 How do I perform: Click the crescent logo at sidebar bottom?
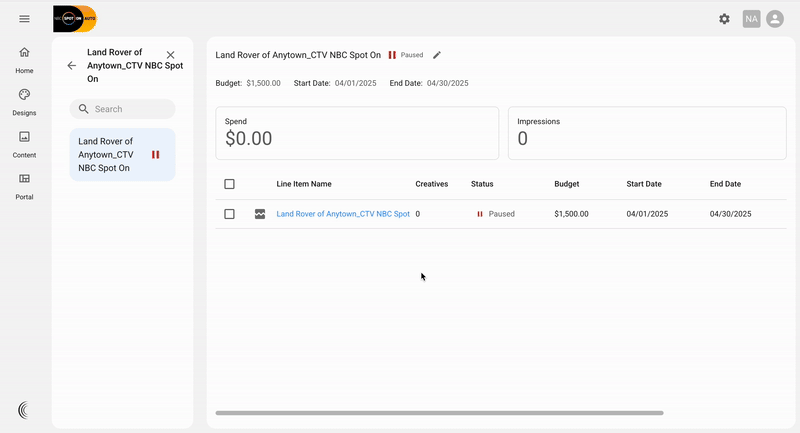pos(23,410)
